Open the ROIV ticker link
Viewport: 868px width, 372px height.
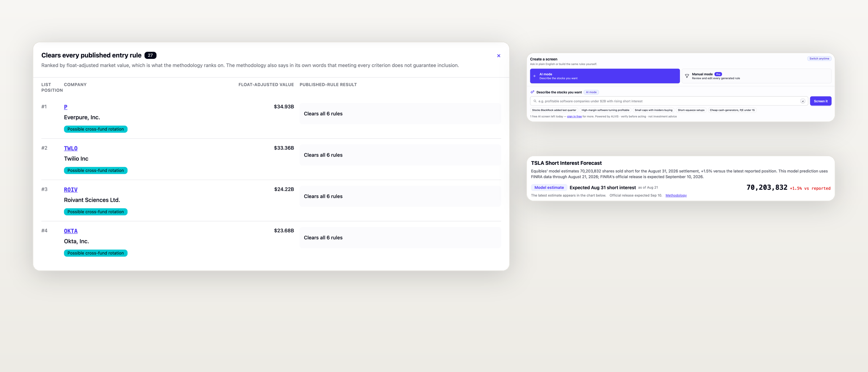pos(71,190)
